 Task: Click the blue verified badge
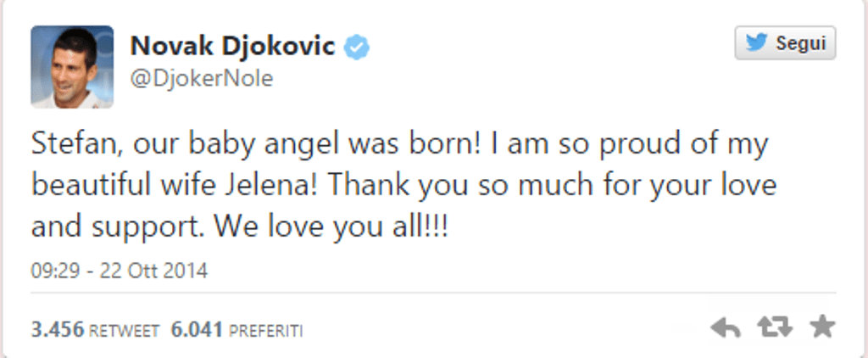[x=357, y=48]
